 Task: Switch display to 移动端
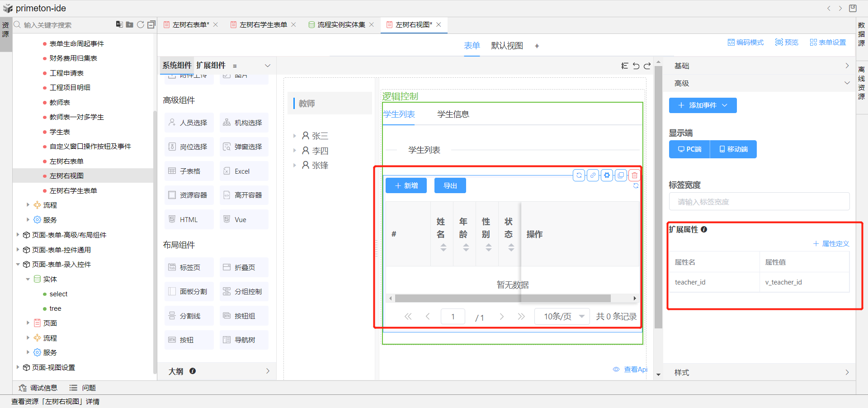click(733, 149)
